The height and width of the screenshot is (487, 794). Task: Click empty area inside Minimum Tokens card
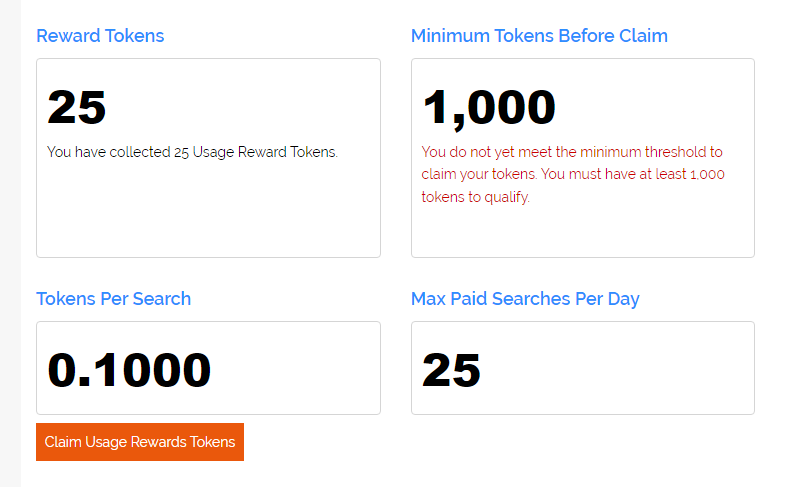(x=582, y=233)
